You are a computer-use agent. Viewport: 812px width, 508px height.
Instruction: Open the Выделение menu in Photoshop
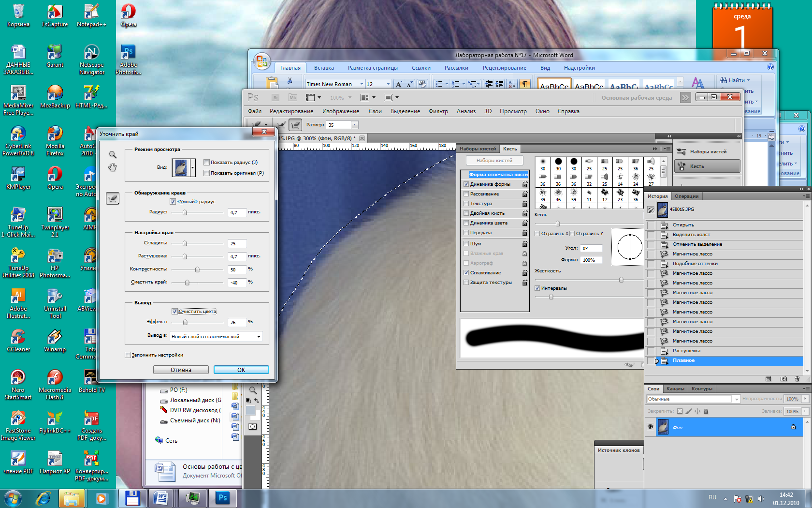(x=405, y=111)
